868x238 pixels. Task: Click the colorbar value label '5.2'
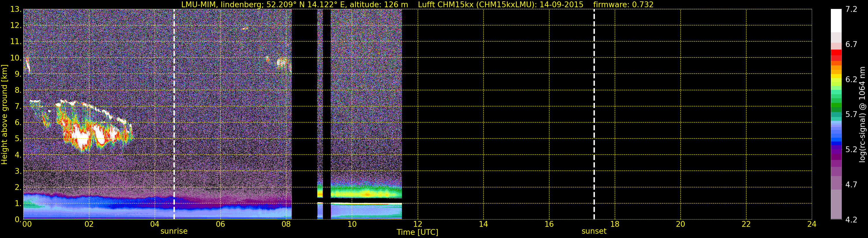tap(851, 149)
